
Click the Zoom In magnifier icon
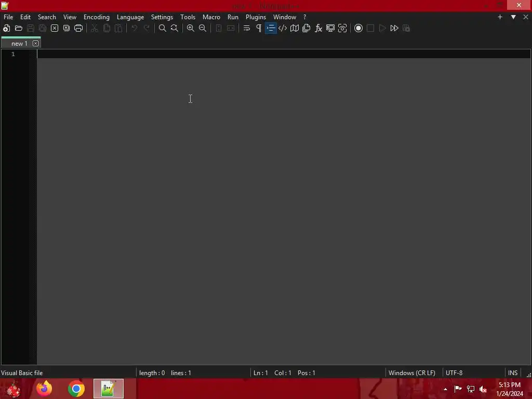coord(191,28)
